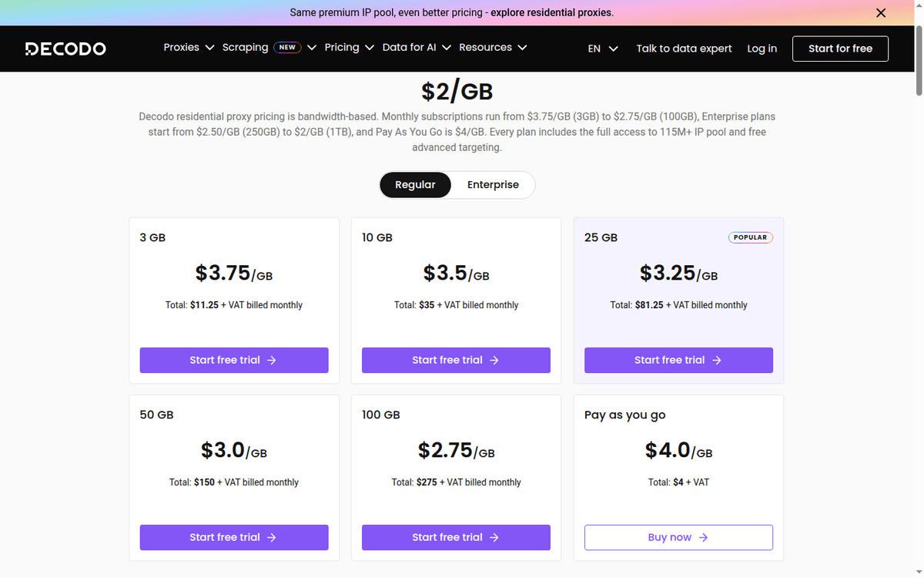Click arrow icon on 25 GB trial button
The image size is (924, 578).
[717, 360]
